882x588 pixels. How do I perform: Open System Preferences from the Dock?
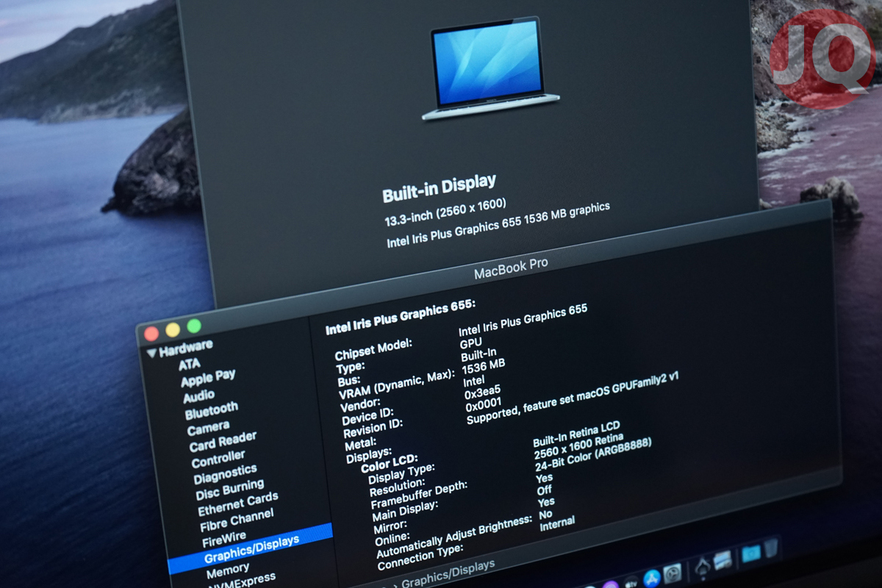click(673, 574)
